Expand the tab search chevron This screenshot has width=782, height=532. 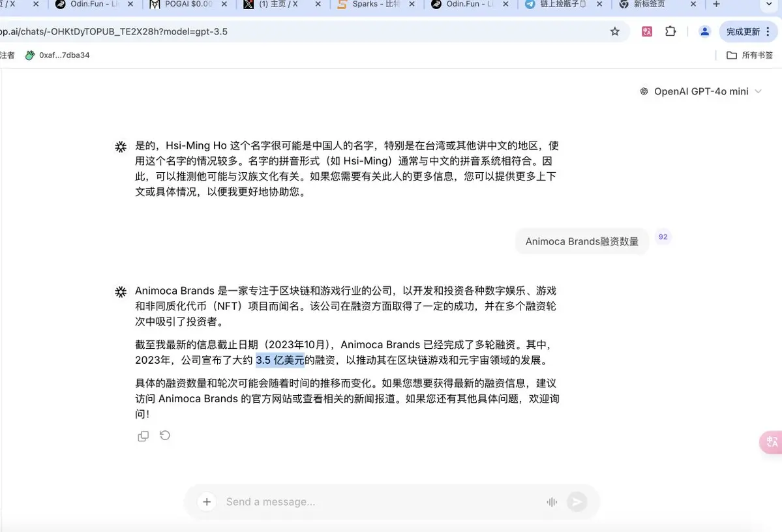coord(769,5)
